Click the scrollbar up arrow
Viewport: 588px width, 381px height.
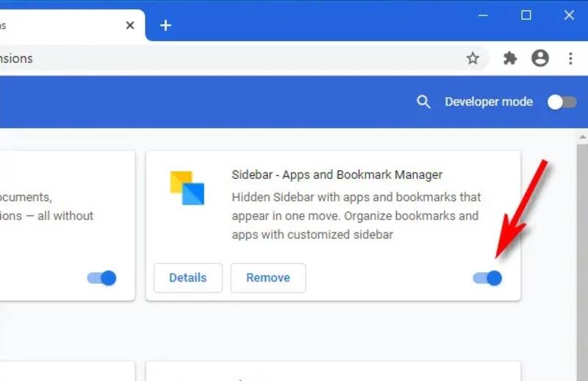pos(582,138)
